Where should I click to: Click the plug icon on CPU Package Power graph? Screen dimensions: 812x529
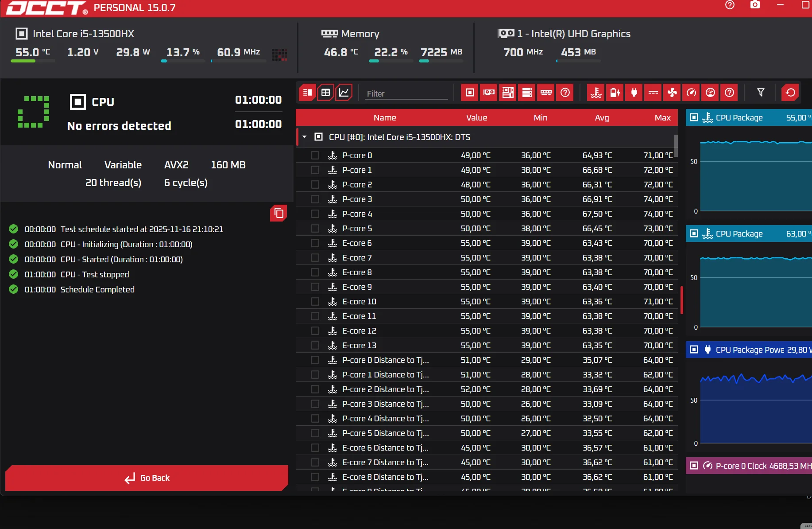coord(708,350)
